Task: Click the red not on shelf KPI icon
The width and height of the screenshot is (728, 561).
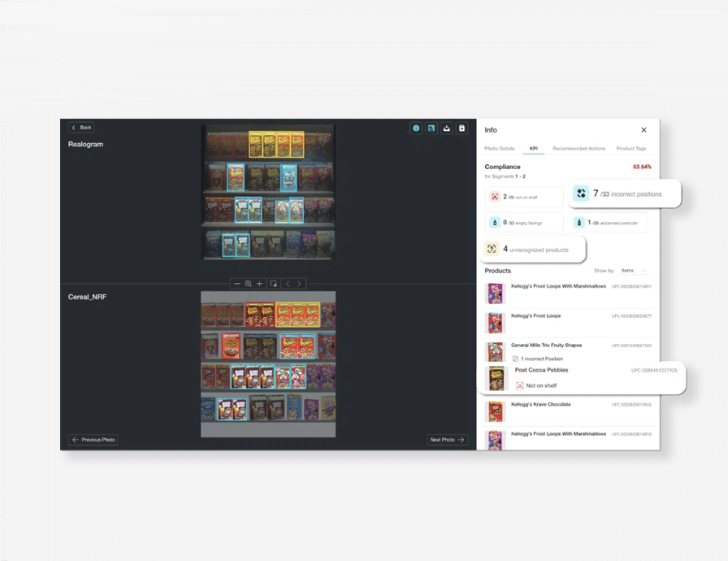Action: click(495, 197)
